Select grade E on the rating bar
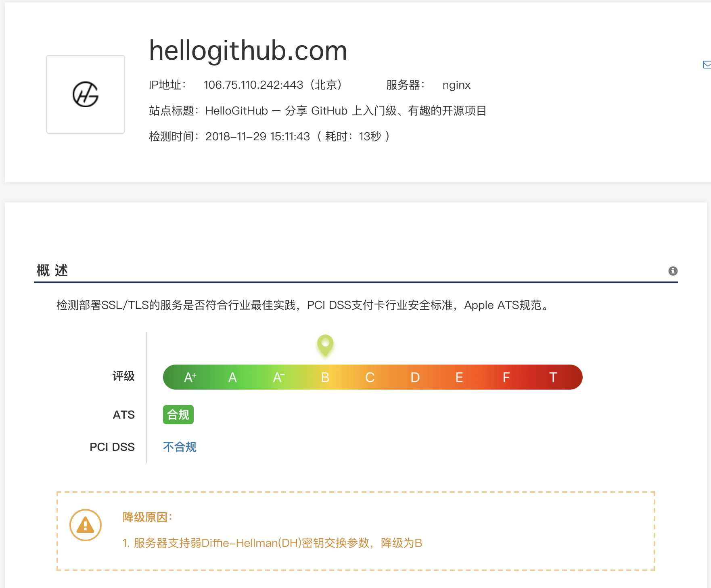The image size is (711, 588). [459, 377]
